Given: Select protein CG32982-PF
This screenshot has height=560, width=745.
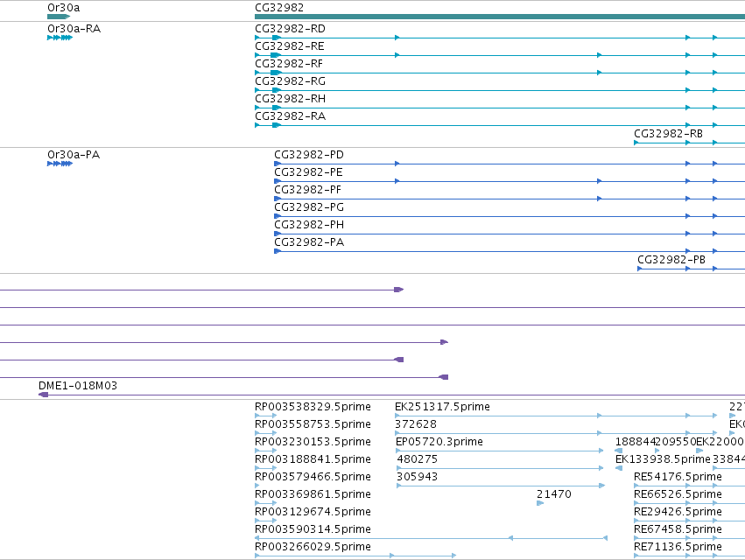Looking at the screenshot, I should (x=308, y=190).
